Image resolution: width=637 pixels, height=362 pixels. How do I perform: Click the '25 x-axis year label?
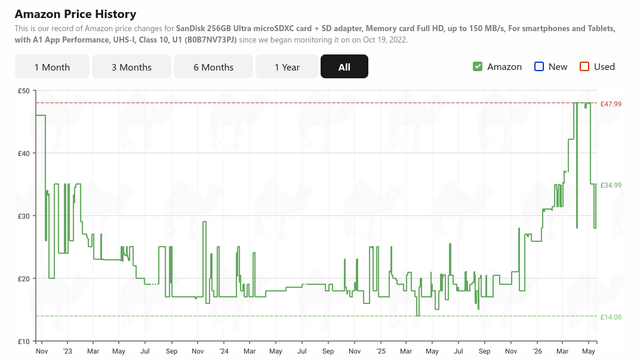pyautogui.click(x=381, y=351)
